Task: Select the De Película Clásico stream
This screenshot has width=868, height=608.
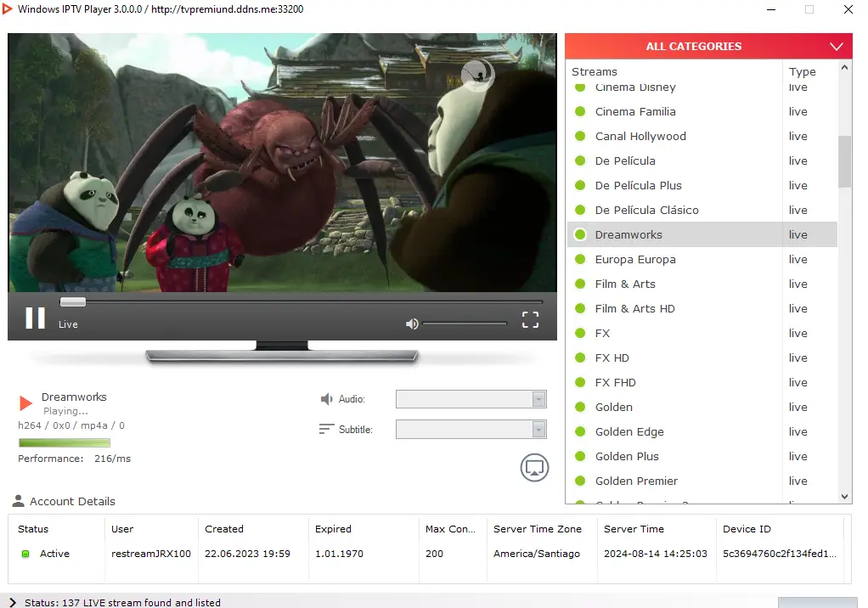Action: (702, 211)
